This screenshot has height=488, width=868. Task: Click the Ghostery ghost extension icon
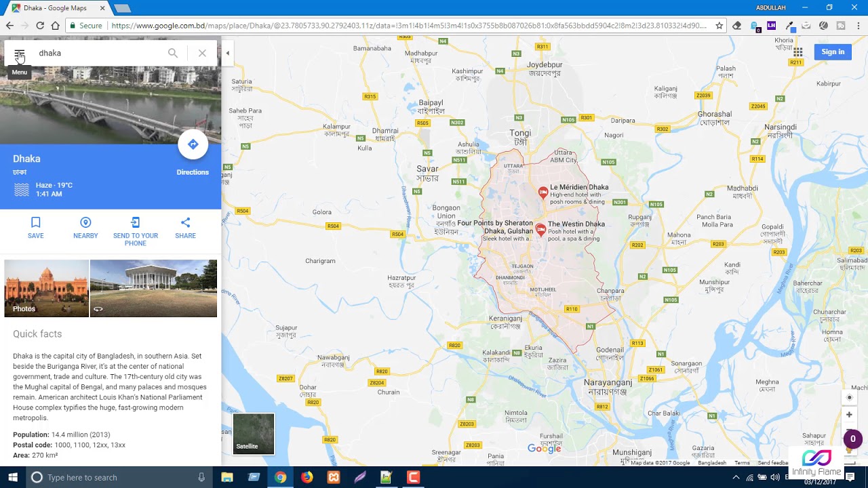(755, 26)
